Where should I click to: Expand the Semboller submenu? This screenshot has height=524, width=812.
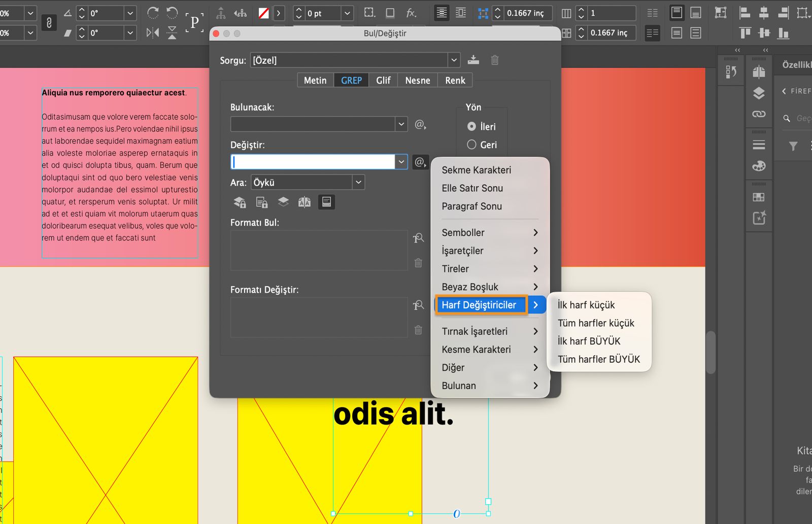point(490,232)
